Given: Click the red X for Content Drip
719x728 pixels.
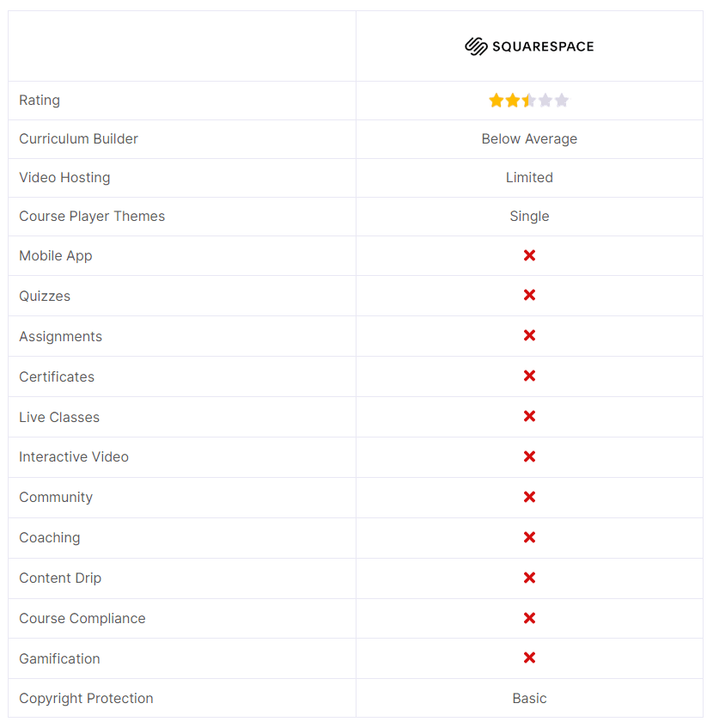Looking at the screenshot, I should (529, 578).
